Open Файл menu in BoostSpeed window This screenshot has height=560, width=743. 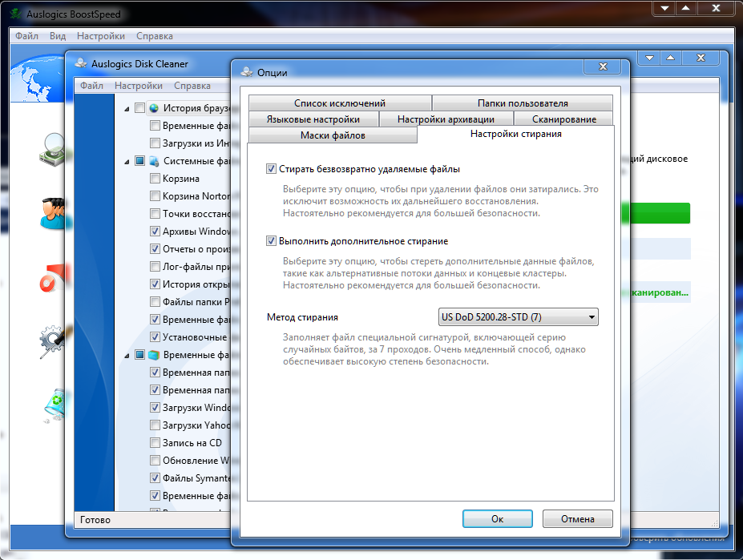click(x=26, y=36)
